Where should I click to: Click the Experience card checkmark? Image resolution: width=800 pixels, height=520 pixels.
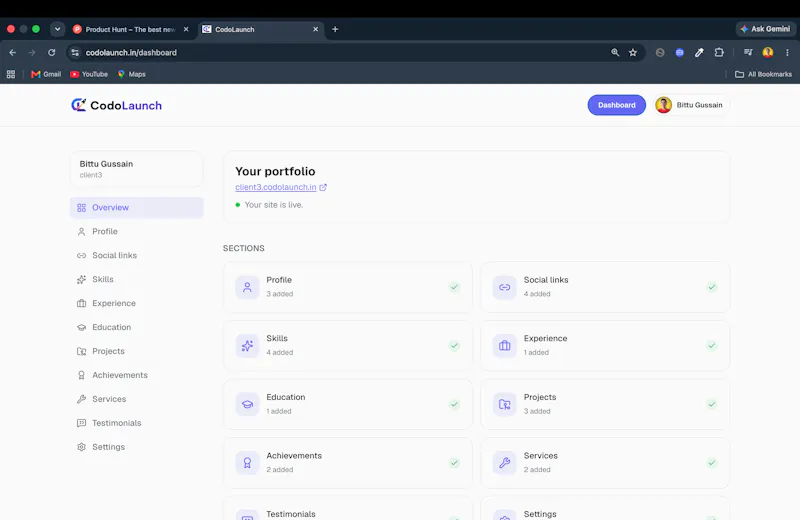click(x=712, y=346)
